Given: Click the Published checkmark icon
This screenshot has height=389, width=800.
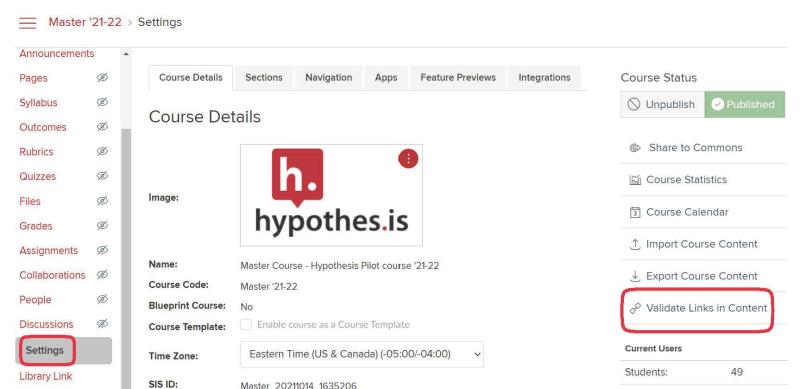Looking at the screenshot, I should pos(718,105).
